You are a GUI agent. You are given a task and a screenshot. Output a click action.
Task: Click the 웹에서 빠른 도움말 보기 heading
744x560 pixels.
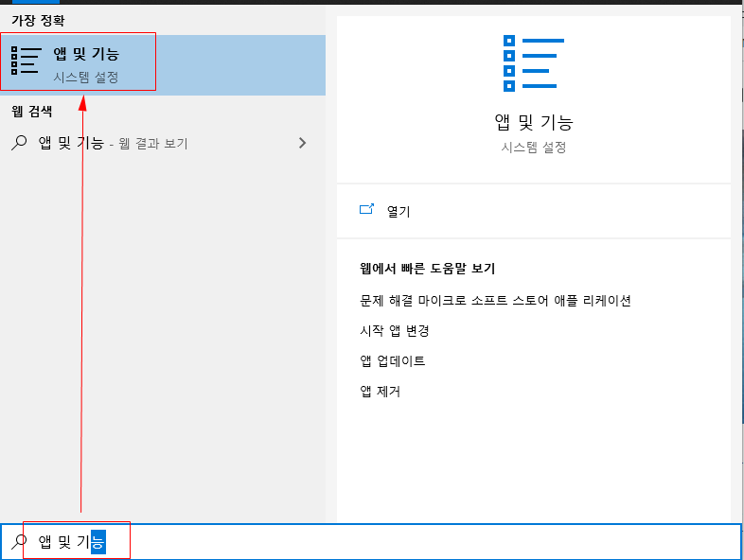(427, 269)
